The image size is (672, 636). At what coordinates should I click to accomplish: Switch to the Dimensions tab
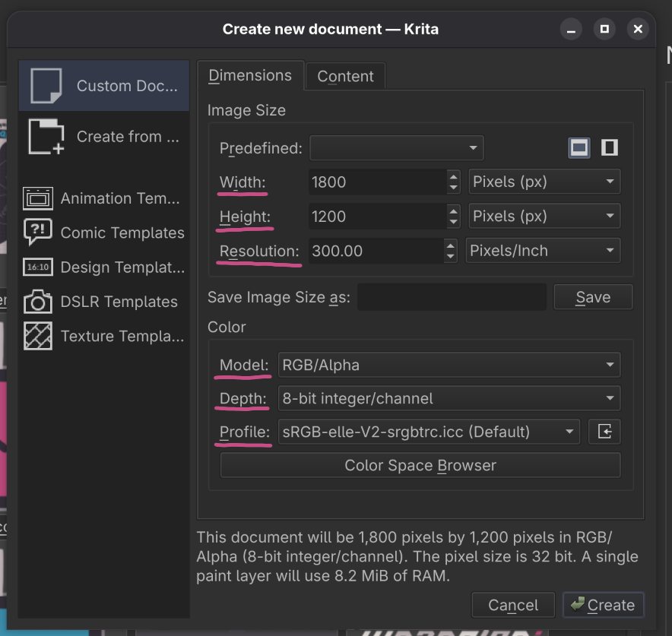(250, 76)
